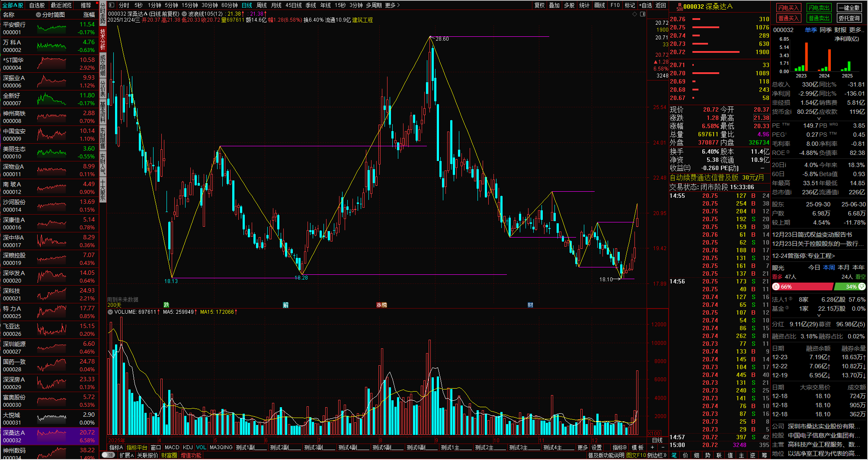The width and height of the screenshot is (868, 460).
Task: Click the 财 event marker on chart
Action: point(530,305)
